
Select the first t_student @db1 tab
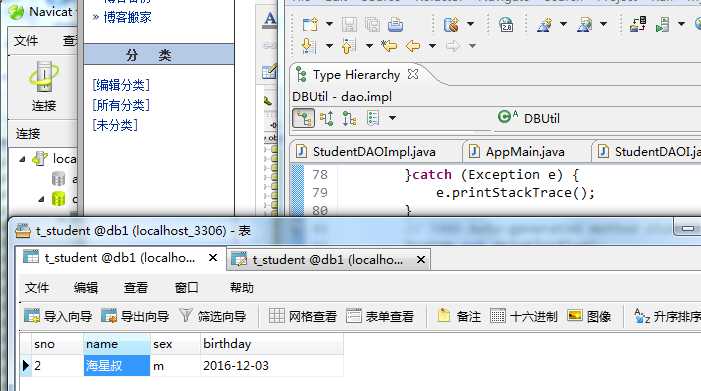pyautogui.click(x=119, y=258)
